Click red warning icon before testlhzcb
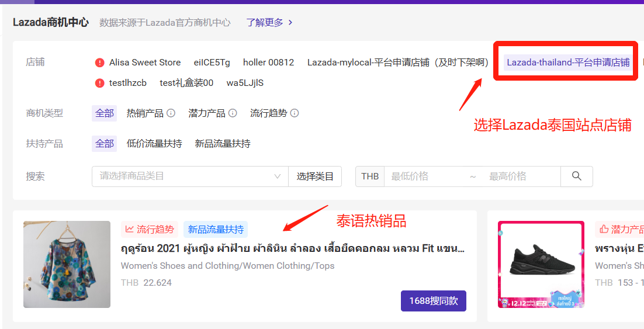Viewport: 644px width, 329px height. 99,83
